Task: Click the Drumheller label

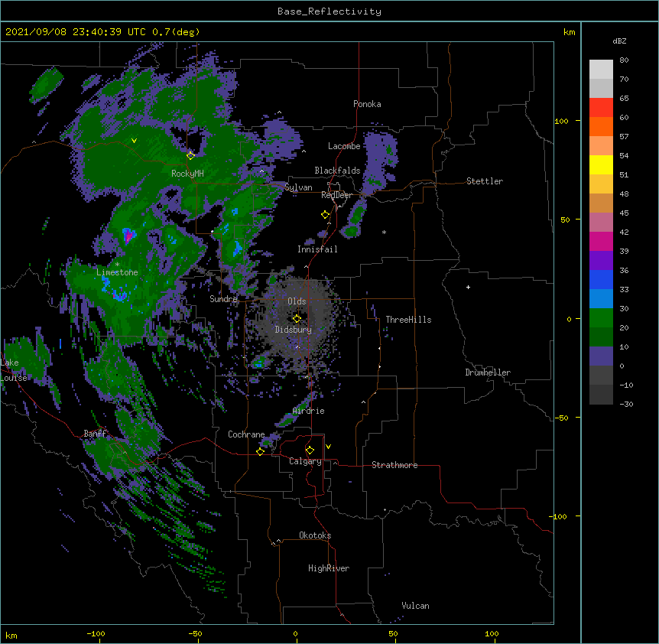Action: pos(488,372)
